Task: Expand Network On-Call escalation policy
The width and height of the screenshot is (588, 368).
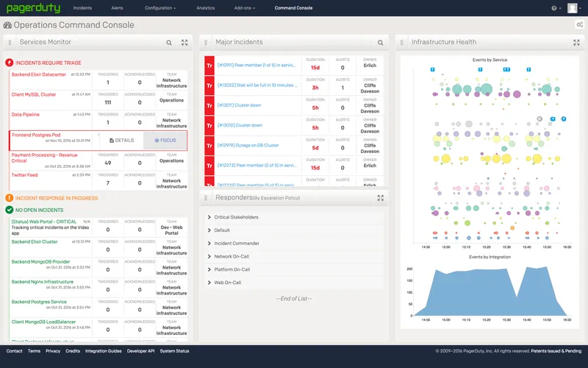Action: 209,256
